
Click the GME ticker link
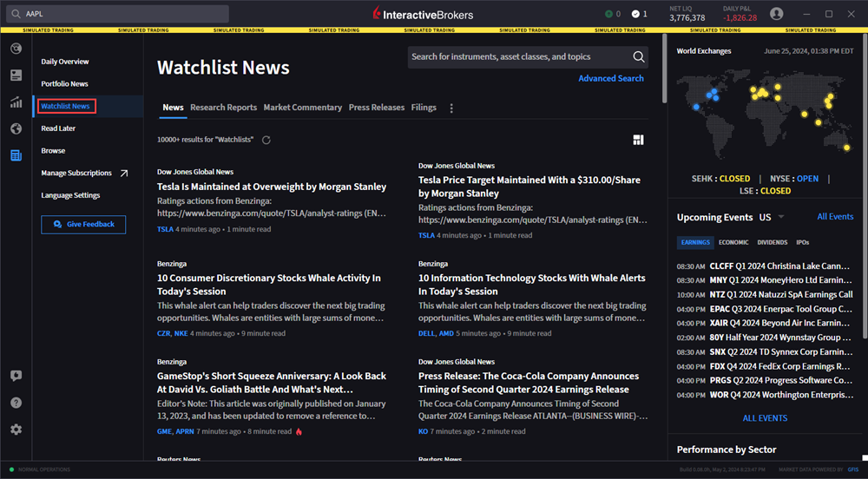[164, 431]
